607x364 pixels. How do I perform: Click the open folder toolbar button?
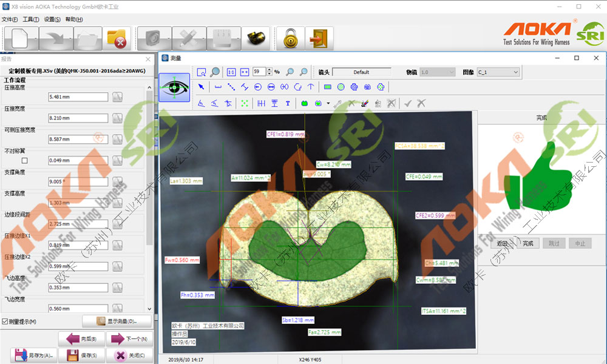(x=88, y=38)
